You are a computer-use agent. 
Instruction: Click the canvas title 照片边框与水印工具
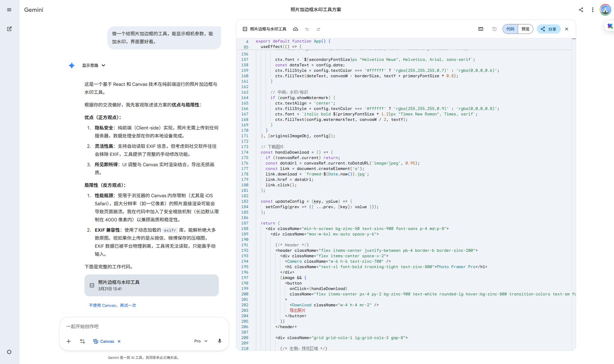tap(268, 29)
